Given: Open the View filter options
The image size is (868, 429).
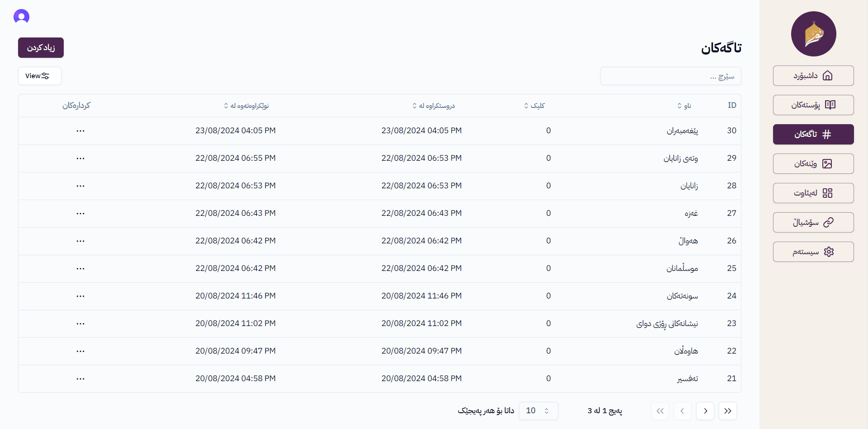Looking at the screenshot, I should [39, 75].
